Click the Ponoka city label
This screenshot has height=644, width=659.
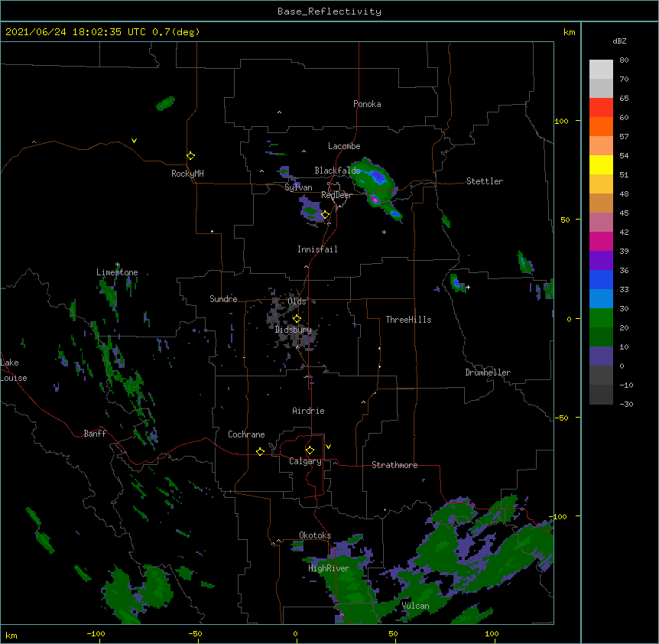tap(367, 104)
